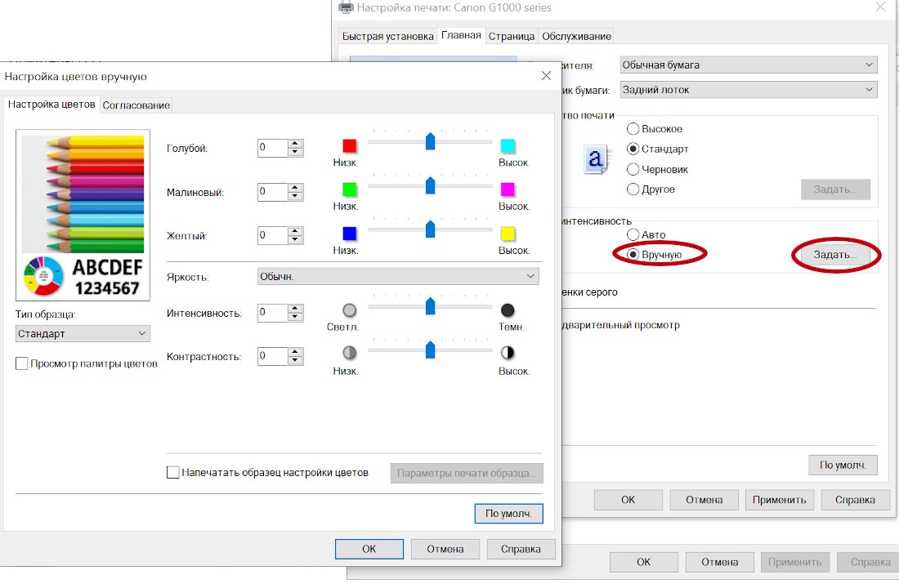Decrease the Желтый value with down arrow
Screen dimensions: 899x588
295,239
